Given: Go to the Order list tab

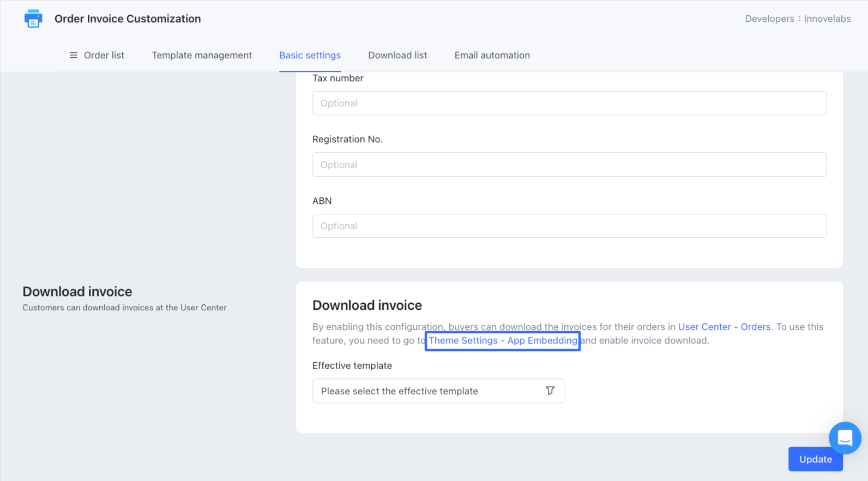Looking at the screenshot, I should coord(104,55).
